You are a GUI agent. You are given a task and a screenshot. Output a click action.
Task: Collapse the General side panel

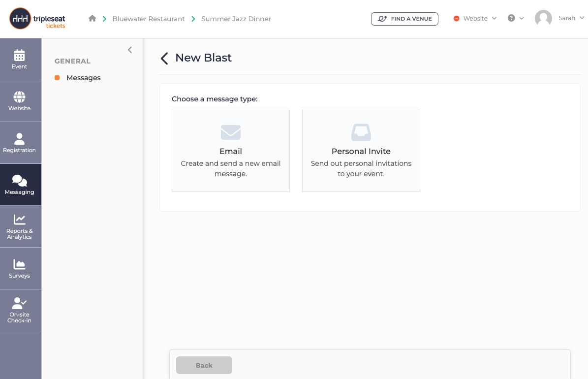click(130, 50)
